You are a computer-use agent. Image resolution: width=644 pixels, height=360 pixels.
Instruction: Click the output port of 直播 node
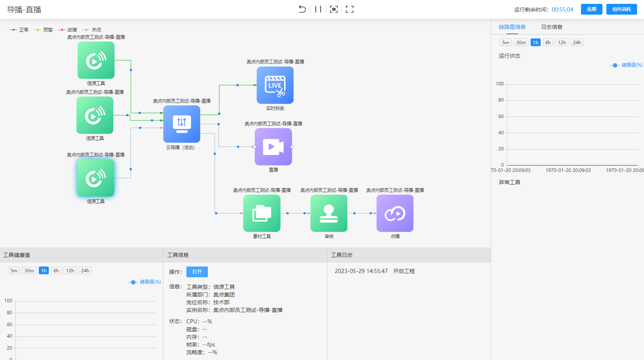292,147
